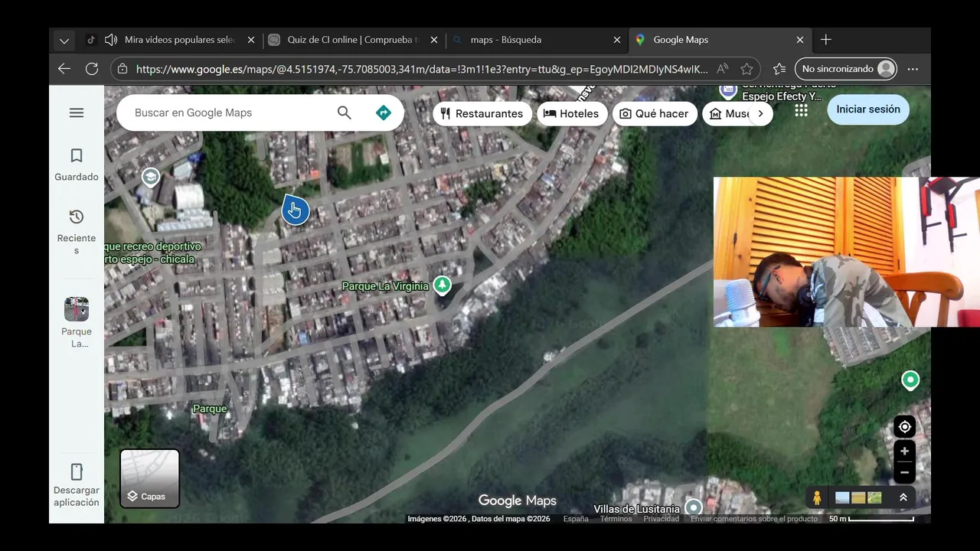980x551 pixels.
Task: Filter map by Restaurantes
Action: coord(482,113)
